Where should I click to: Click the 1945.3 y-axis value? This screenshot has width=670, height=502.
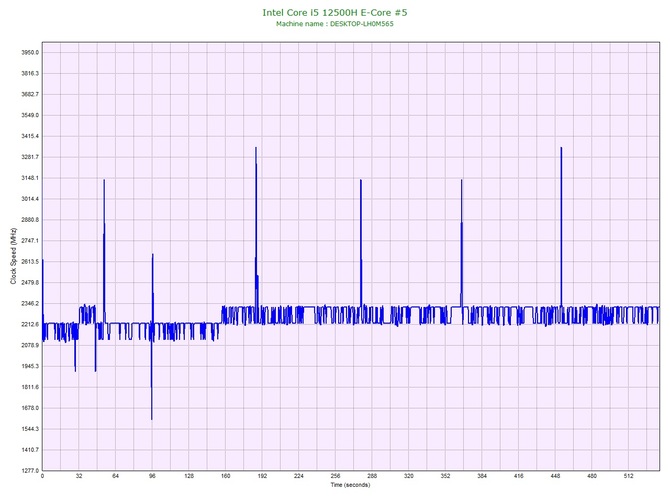[30, 366]
